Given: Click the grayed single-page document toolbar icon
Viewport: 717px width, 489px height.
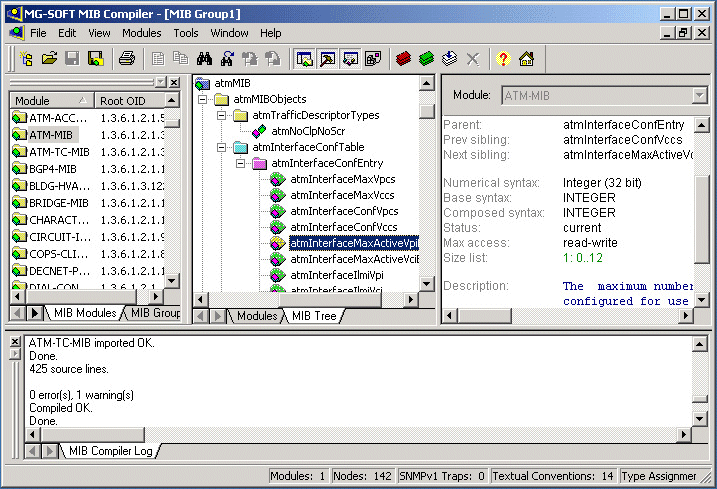Looking at the screenshot, I should [158, 59].
